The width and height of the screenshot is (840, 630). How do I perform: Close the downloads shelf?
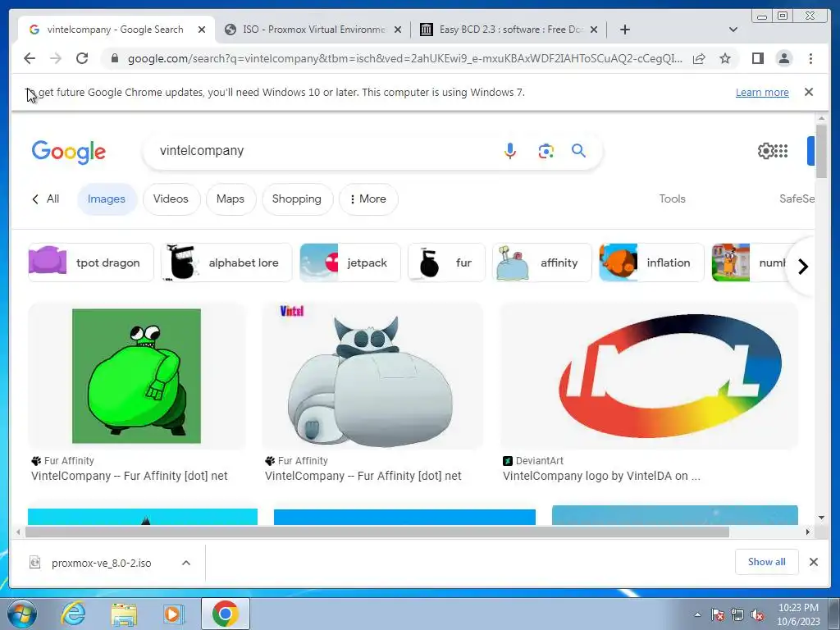(814, 561)
